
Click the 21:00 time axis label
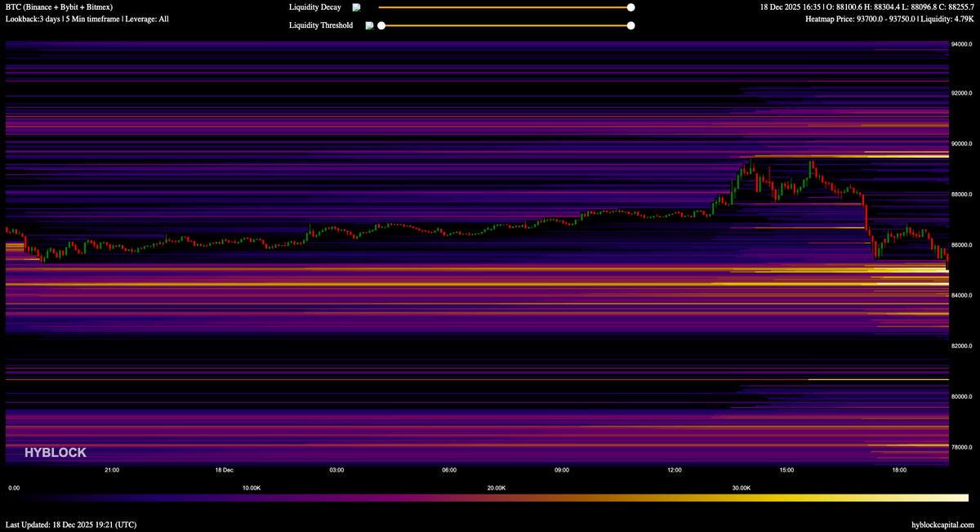click(x=112, y=470)
